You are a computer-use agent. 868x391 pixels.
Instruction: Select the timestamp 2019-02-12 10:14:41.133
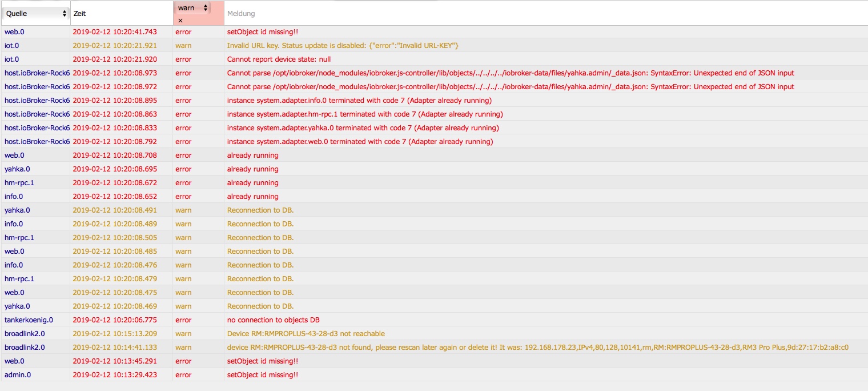coord(115,348)
